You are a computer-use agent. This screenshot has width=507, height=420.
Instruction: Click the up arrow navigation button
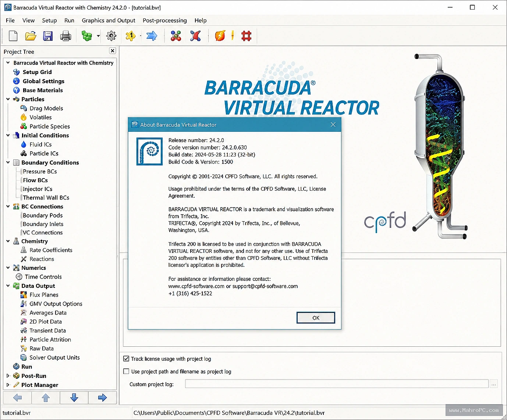[46, 398]
